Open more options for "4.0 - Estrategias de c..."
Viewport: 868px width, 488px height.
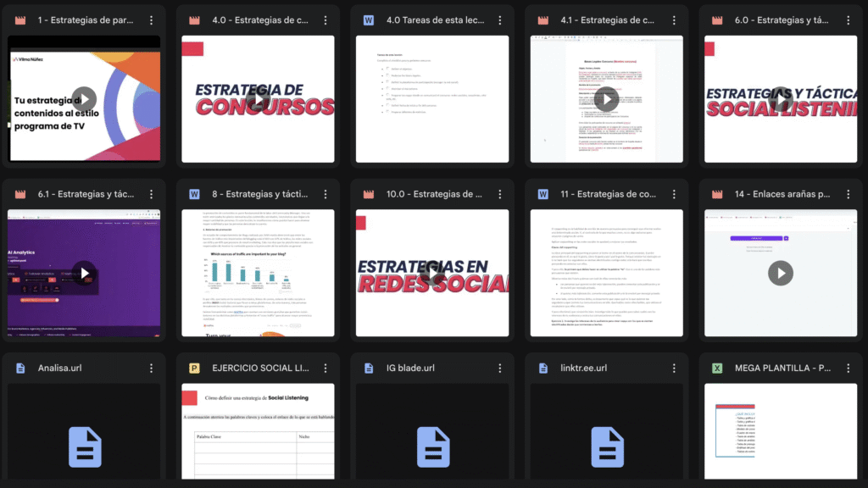[325, 19]
